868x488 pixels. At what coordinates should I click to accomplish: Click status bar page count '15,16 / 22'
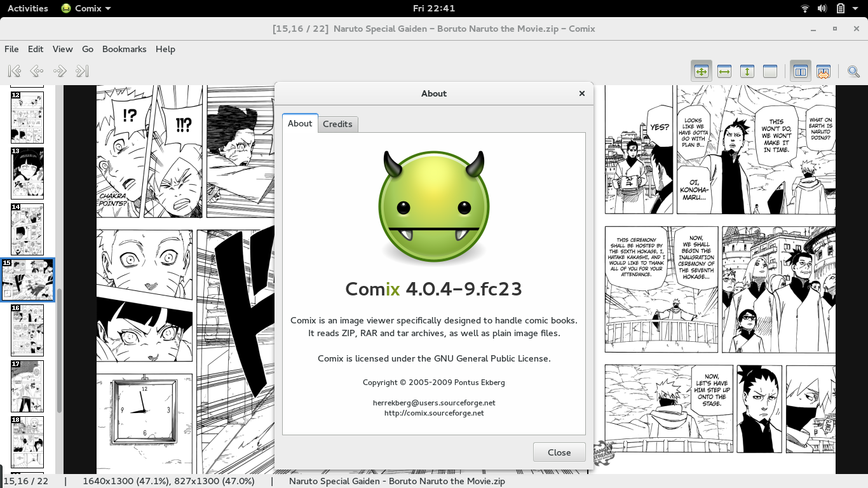point(25,481)
